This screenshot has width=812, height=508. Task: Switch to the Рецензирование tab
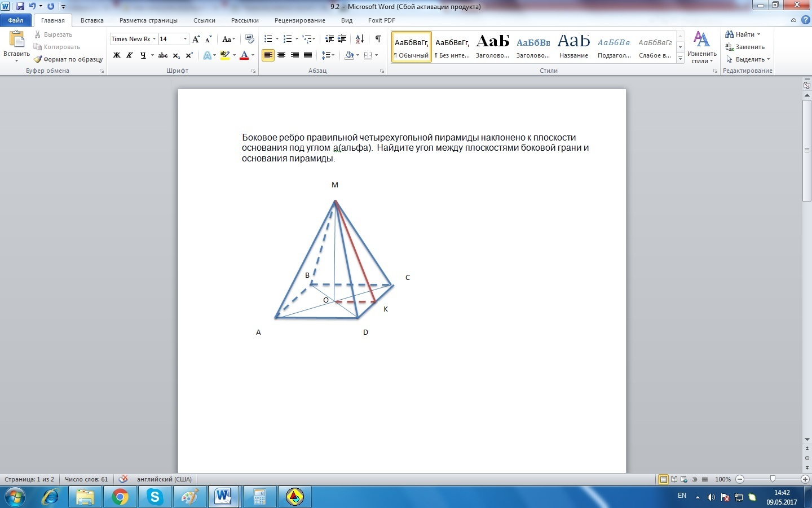click(x=299, y=20)
